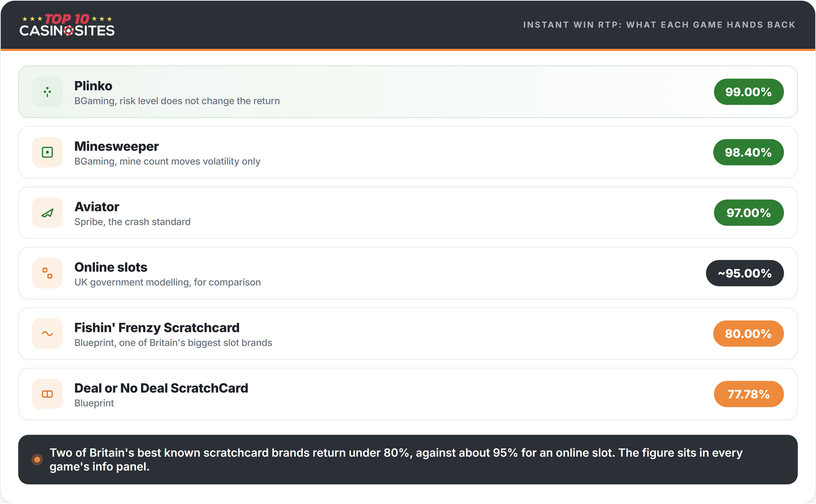The height and width of the screenshot is (504, 816).
Task: Click the Plinko title
Action: [x=93, y=86]
